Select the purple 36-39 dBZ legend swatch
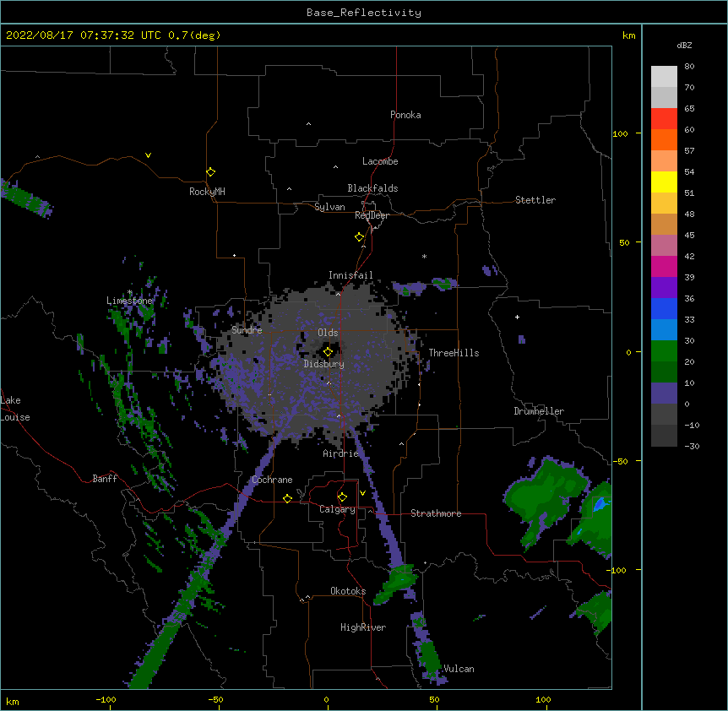Screen dimensions: 728x711 664,288
